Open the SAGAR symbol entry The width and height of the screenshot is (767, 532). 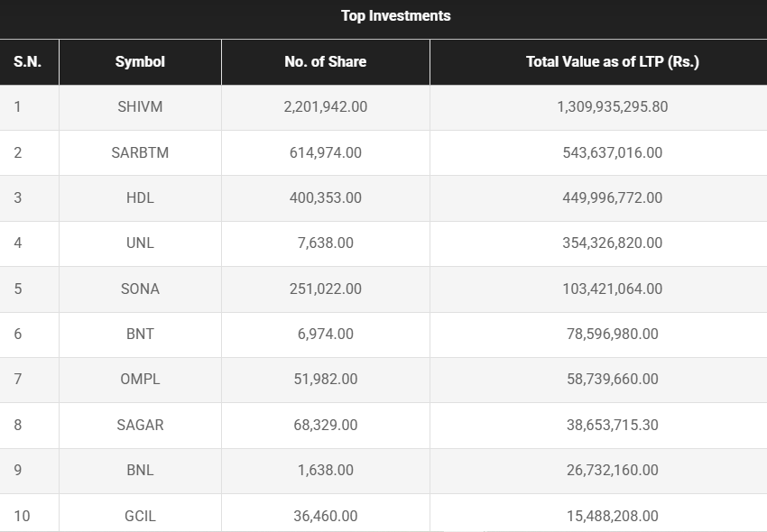point(140,425)
